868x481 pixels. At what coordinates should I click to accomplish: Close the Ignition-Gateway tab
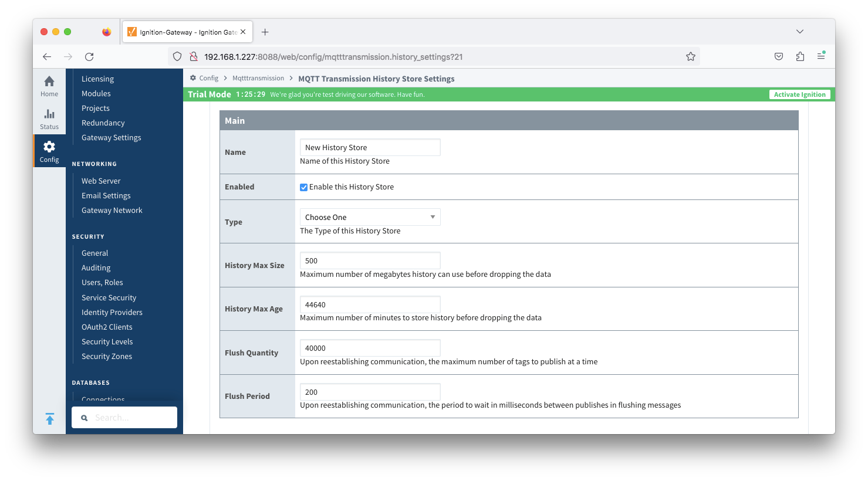click(243, 32)
